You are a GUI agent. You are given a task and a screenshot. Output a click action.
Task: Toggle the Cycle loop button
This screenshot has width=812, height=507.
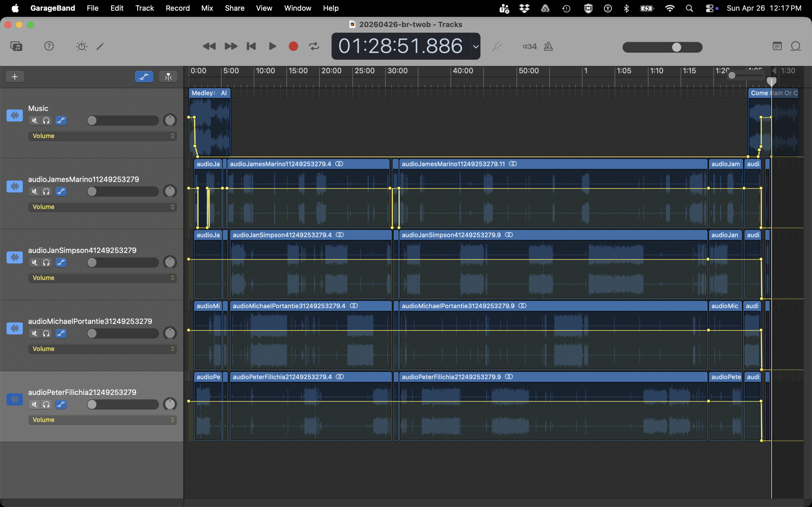point(314,46)
